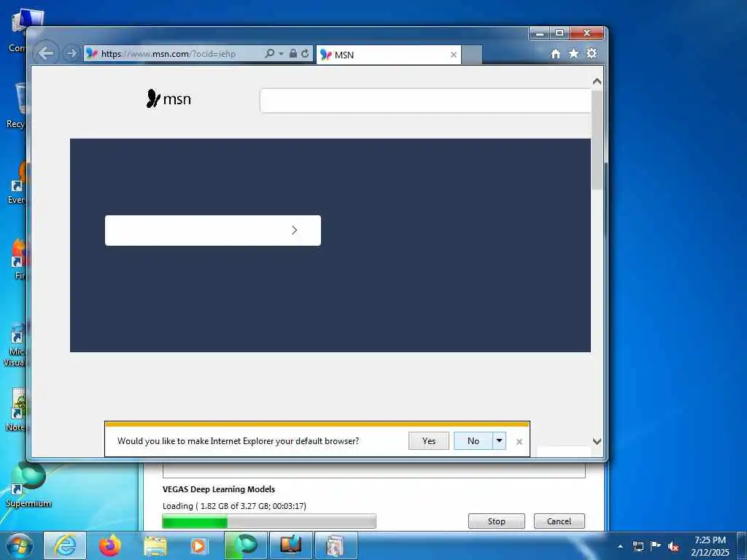The image size is (747, 560).
Task: Open Action Center flag icon
Action: tap(656, 545)
